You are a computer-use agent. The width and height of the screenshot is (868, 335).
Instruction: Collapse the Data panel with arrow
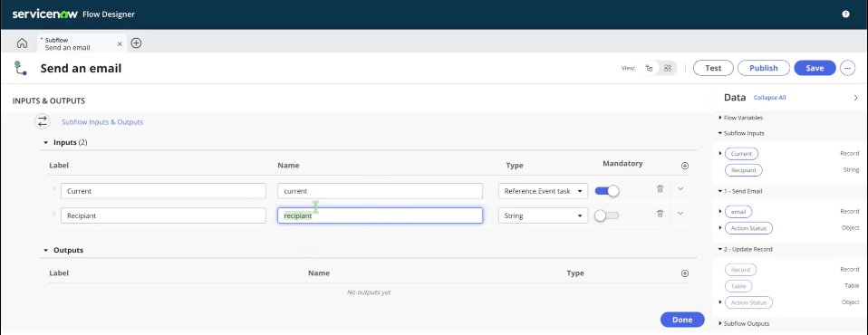pyautogui.click(x=856, y=98)
